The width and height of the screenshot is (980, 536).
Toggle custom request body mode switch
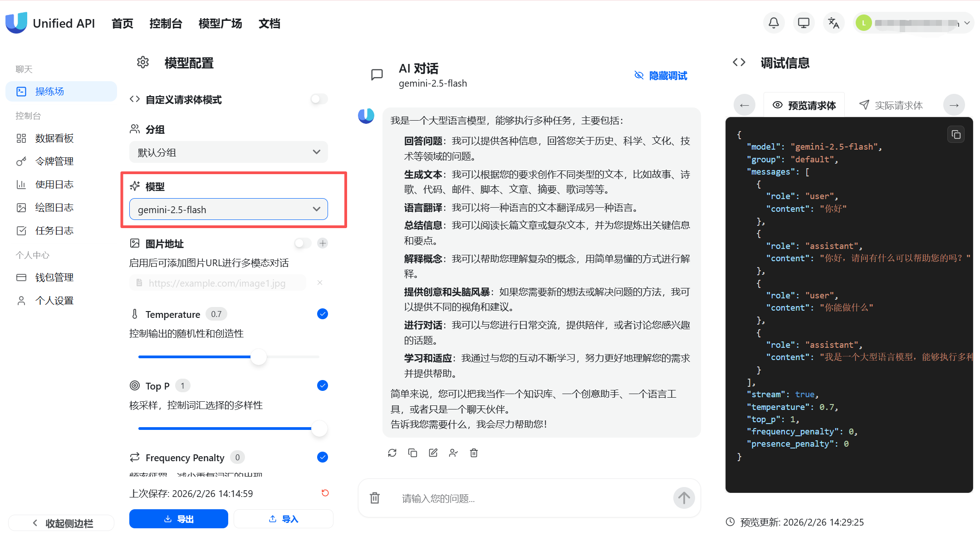tap(319, 99)
